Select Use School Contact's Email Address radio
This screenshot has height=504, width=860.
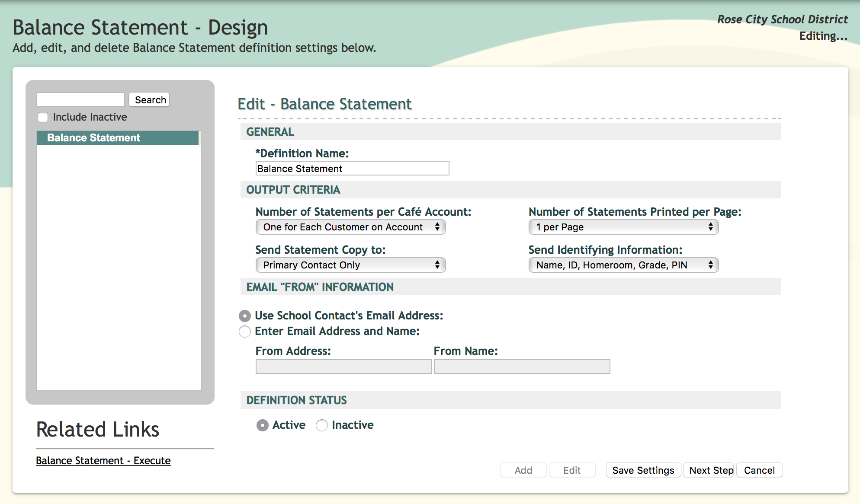(245, 316)
